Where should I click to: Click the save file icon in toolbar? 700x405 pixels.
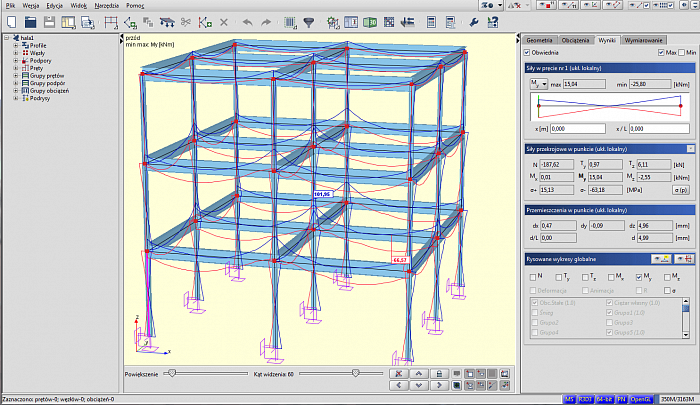pos(50,21)
